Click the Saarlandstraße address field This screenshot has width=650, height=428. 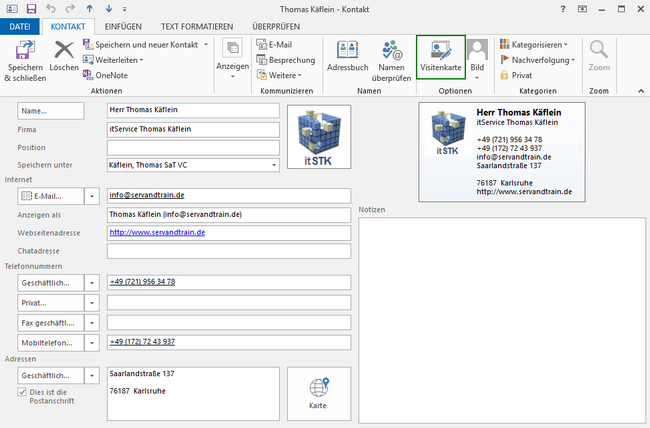(193, 394)
